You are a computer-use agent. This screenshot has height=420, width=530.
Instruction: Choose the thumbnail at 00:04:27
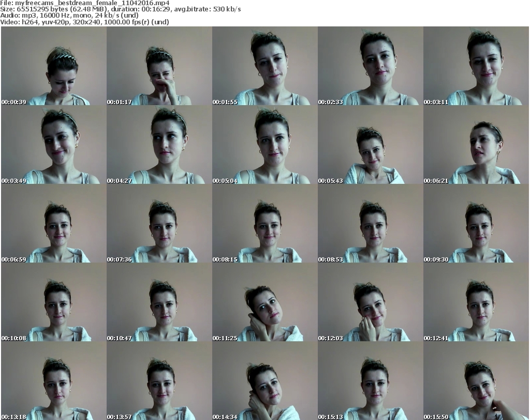[x=159, y=144]
